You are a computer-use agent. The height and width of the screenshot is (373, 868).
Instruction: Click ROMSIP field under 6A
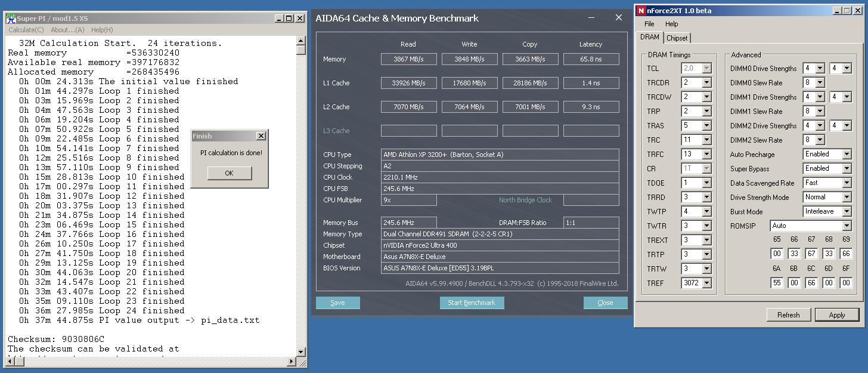coord(777,283)
